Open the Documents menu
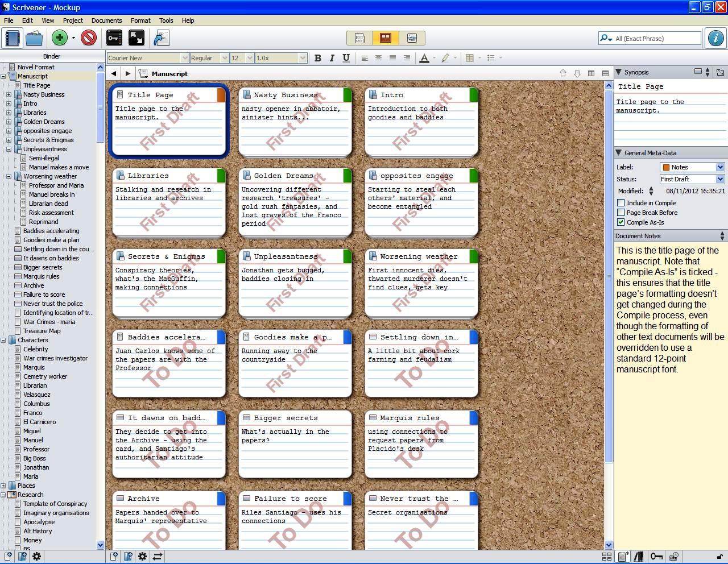The height and width of the screenshot is (564, 728). pos(106,20)
